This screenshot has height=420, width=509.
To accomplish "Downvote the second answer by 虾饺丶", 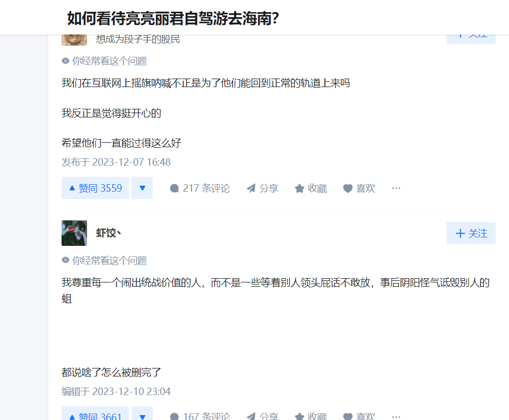I will (142, 414).
